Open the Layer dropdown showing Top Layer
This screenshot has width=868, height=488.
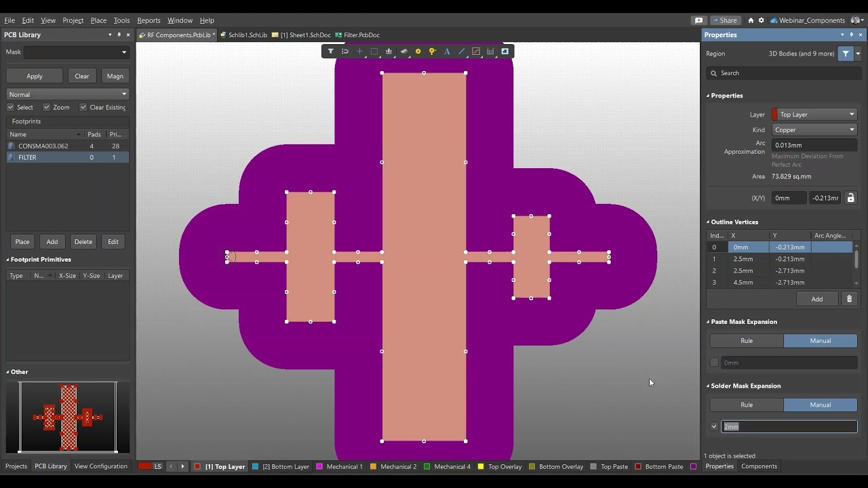[x=814, y=115]
